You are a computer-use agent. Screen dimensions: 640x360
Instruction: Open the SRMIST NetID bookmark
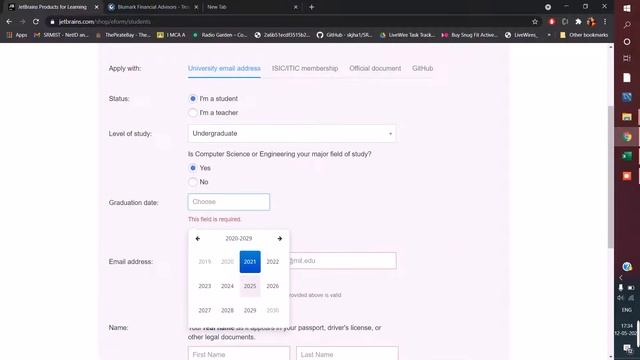coord(61,35)
